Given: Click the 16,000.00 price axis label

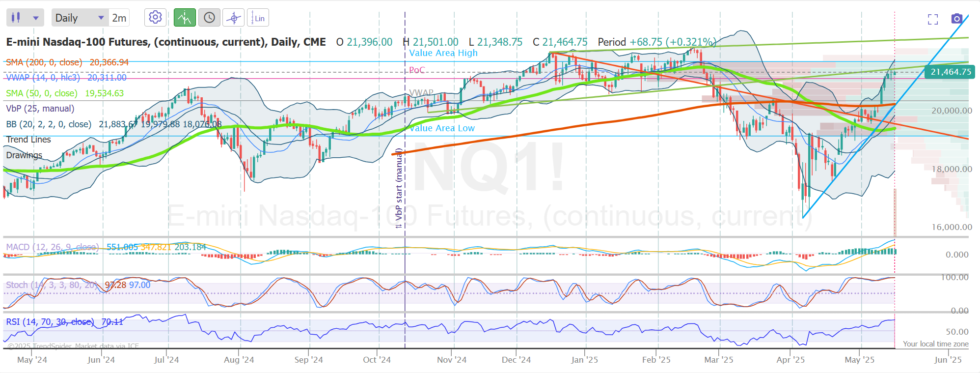Looking at the screenshot, I should point(952,227).
